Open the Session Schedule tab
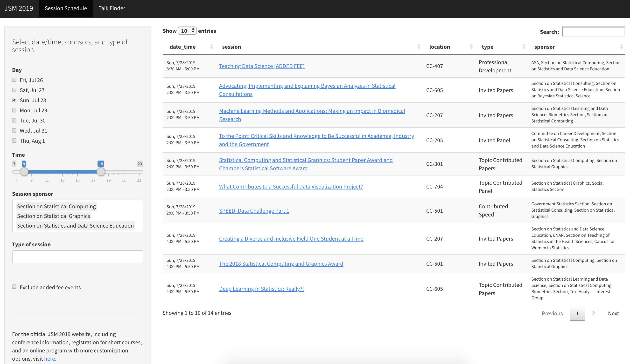This screenshot has height=364, width=630. pos(66,8)
